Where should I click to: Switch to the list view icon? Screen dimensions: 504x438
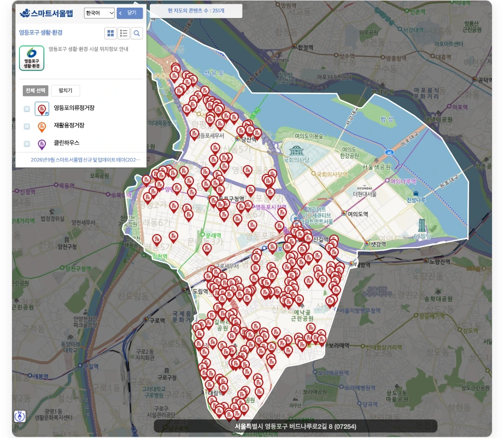point(124,33)
